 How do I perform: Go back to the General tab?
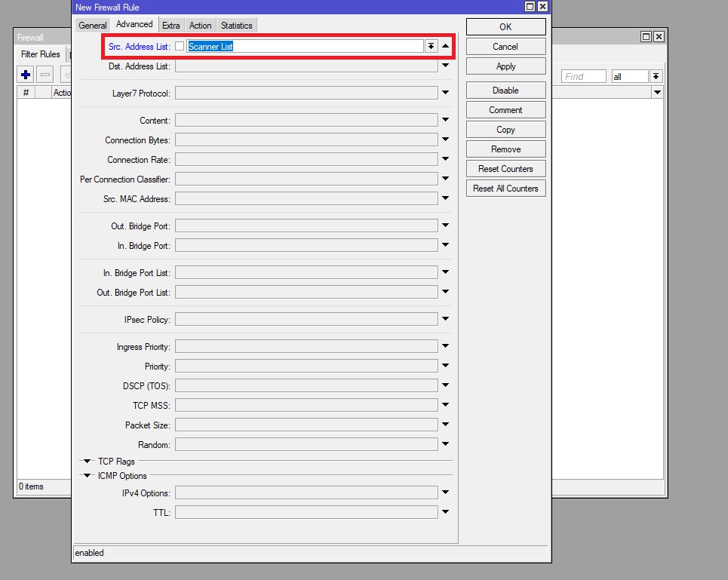pos(92,25)
